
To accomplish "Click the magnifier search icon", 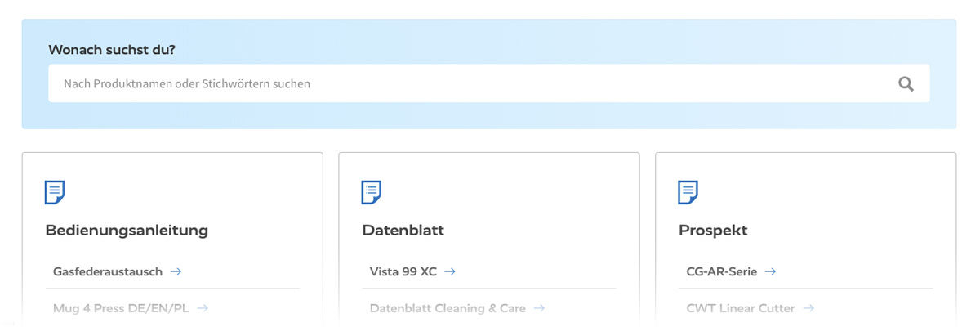I will coord(906,83).
